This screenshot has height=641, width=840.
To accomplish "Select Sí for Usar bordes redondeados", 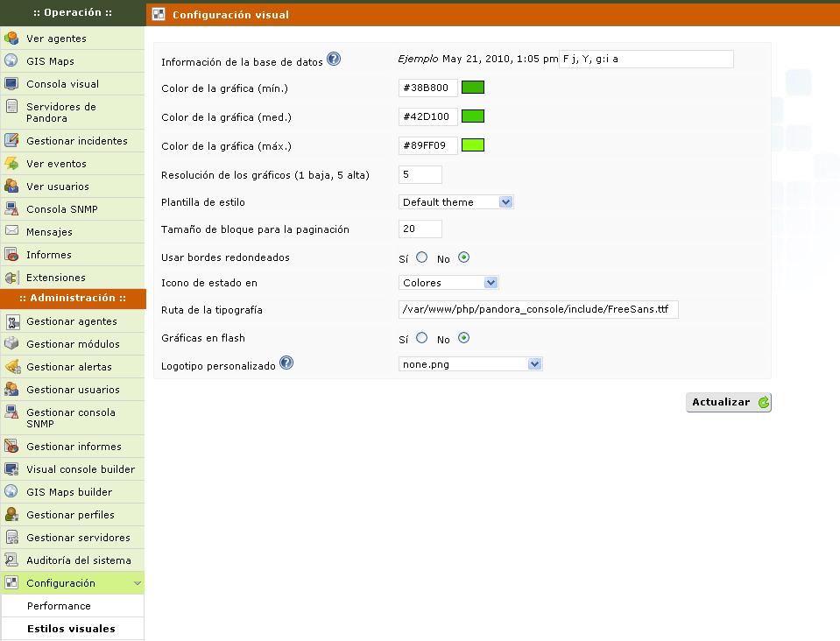I will coord(422,257).
